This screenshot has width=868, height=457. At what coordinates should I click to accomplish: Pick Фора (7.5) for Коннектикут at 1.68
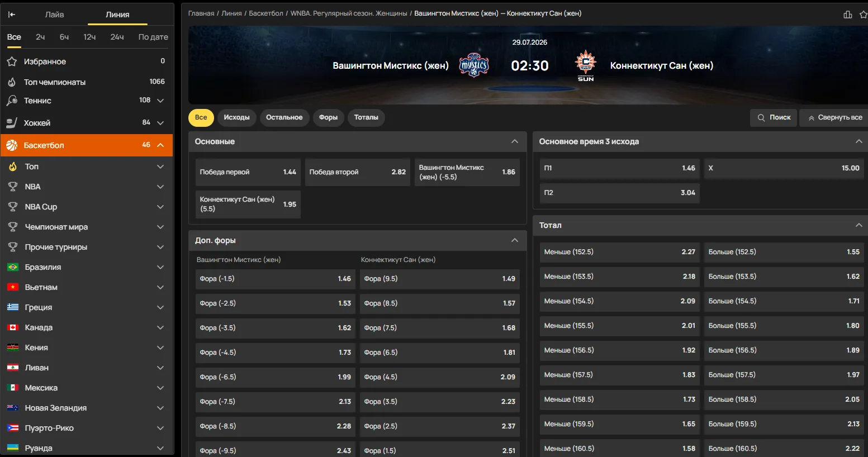pyautogui.click(x=440, y=328)
